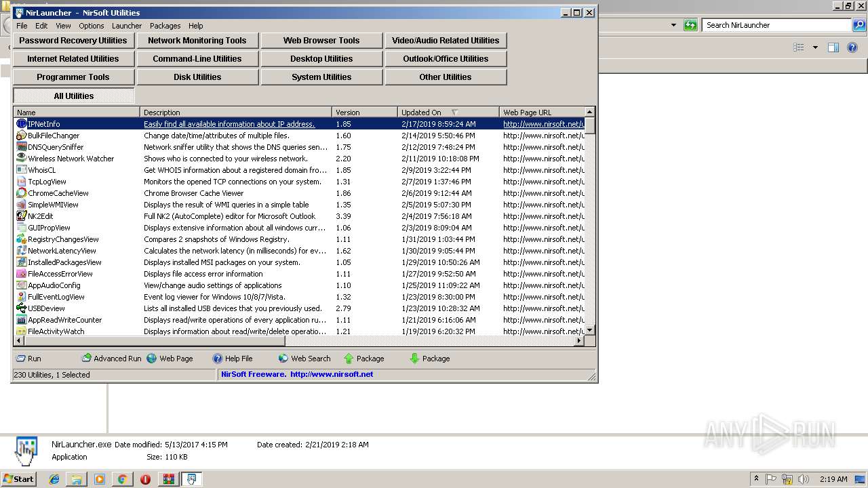Click the NK2Edit row icon

tap(22, 216)
